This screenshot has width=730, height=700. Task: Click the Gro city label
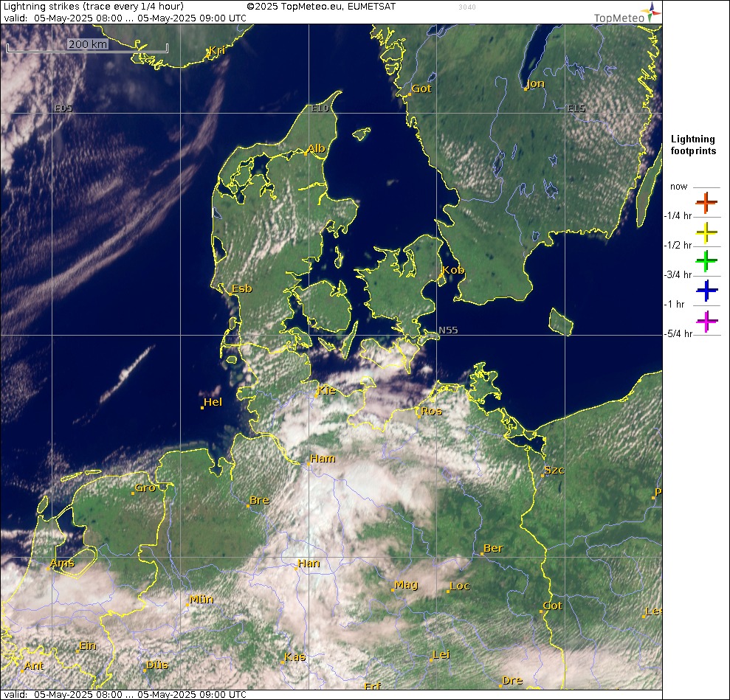click(x=145, y=488)
